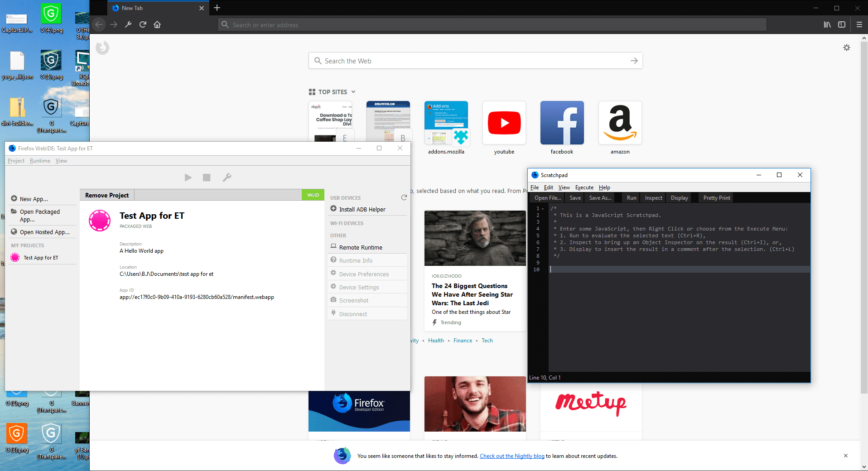Click the Firefox library icon

coord(826,24)
